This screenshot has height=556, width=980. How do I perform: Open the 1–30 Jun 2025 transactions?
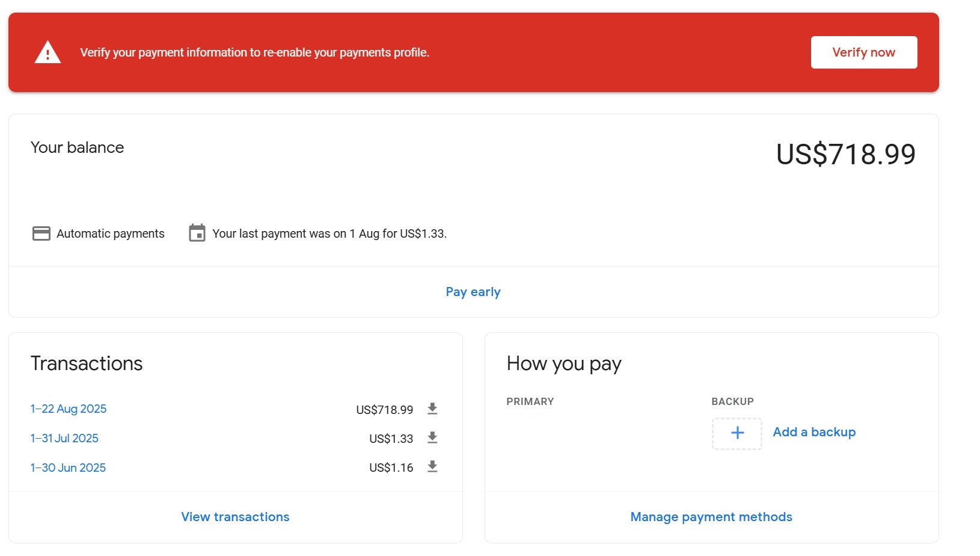tap(68, 467)
